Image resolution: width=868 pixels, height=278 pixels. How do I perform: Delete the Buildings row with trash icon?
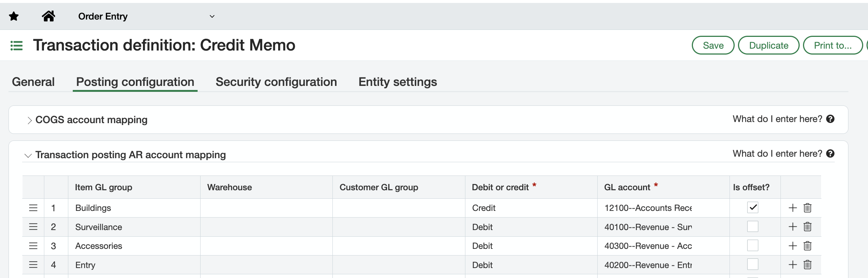(807, 208)
